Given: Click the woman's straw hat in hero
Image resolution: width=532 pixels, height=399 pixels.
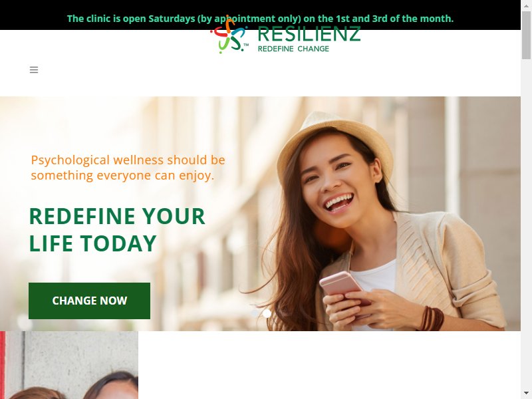Looking at the screenshot, I should (x=335, y=141).
